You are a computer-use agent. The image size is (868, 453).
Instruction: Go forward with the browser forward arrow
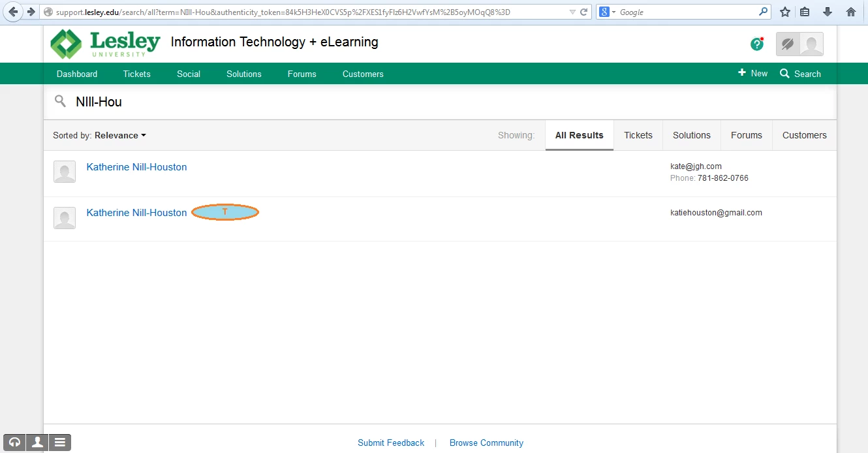tap(31, 12)
